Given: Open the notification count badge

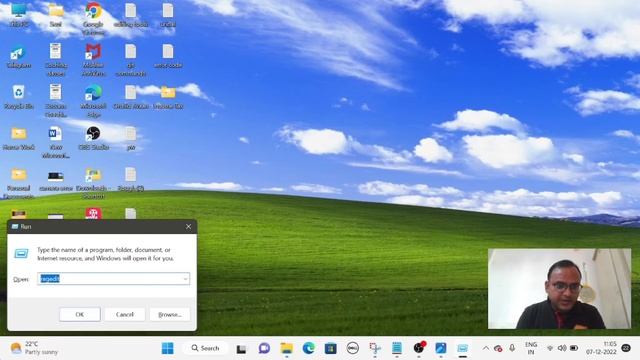Looking at the screenshot, I should click(x=626, y=348).
